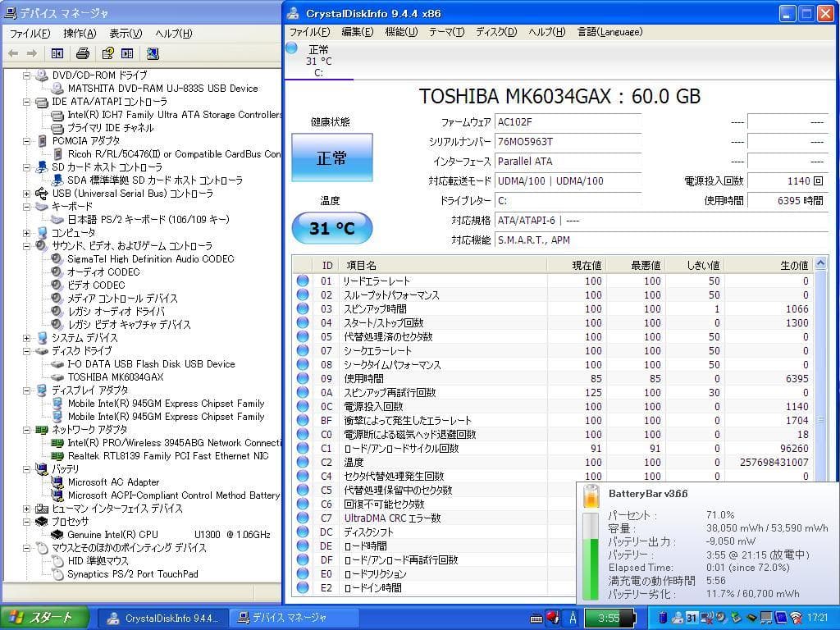Select SigmaTel High Definition Audio CODEC
Screen dimensions: 840x630
point(151,259)
